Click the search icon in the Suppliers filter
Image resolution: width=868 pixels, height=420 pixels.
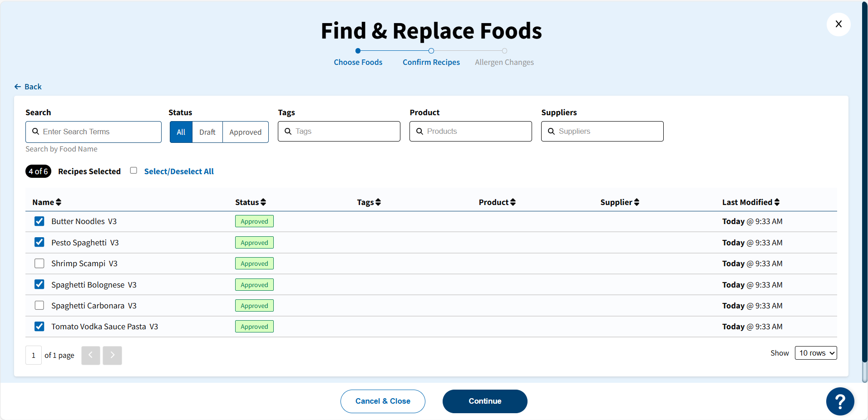552,131
